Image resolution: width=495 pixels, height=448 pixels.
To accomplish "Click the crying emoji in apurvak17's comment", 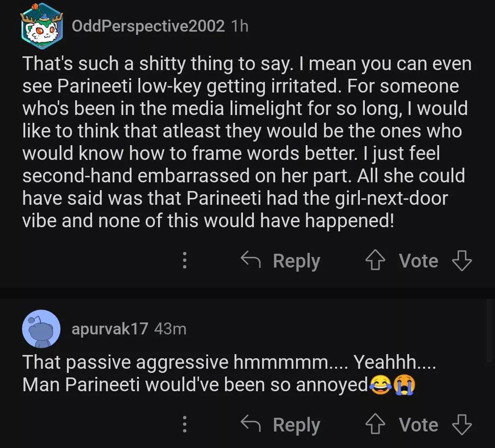I will click(x=405, y=385).
